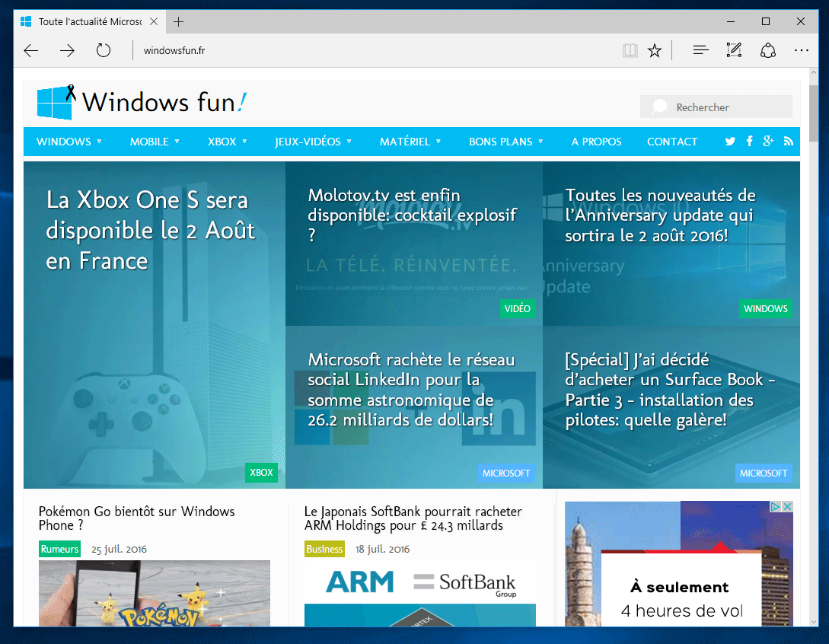This screenshot has height=644, width=829.
Task: Click the Google+ icon in navbar
Action: click(768, 142)
